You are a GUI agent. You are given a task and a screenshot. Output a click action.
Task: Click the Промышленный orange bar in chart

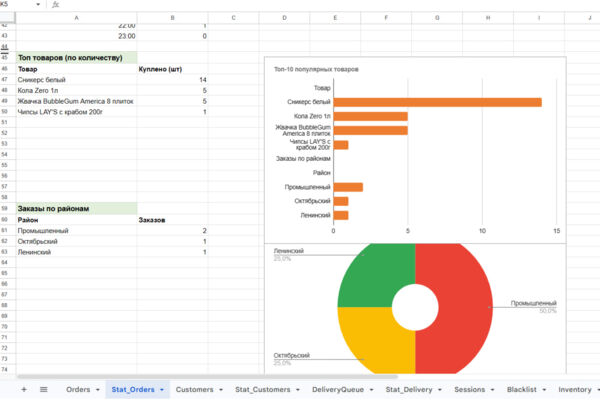(348, 187)
